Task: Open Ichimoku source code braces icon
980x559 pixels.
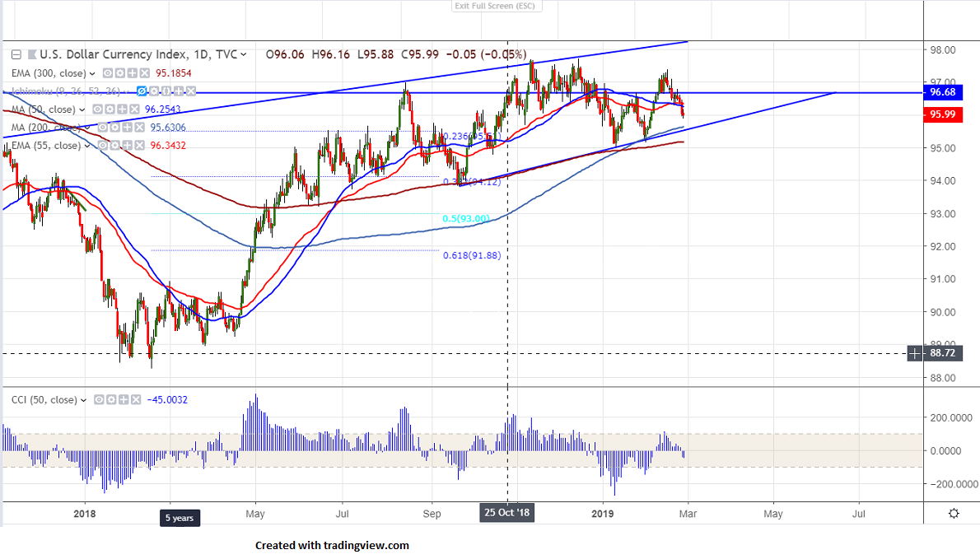Action: coord(167,91)
